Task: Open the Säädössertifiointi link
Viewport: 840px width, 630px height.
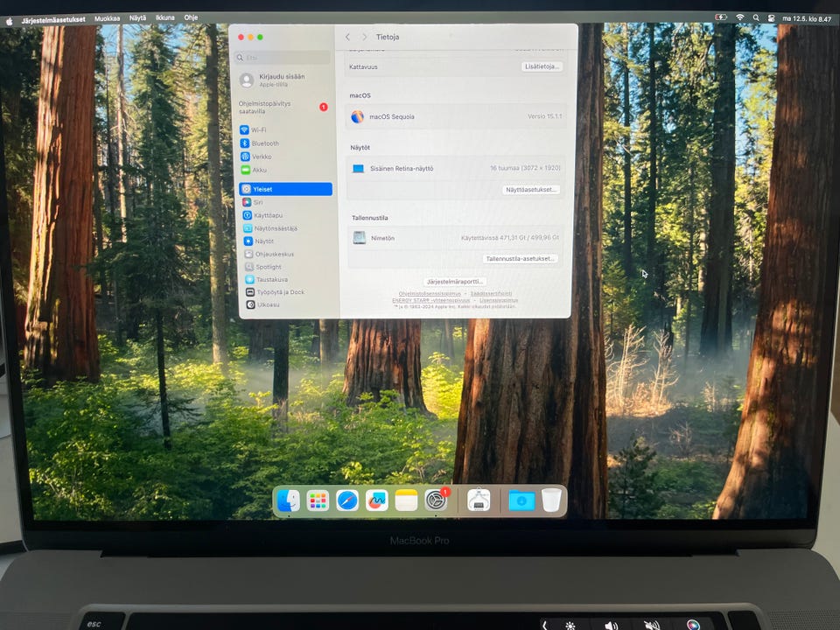Action: (x=491, y=294)
